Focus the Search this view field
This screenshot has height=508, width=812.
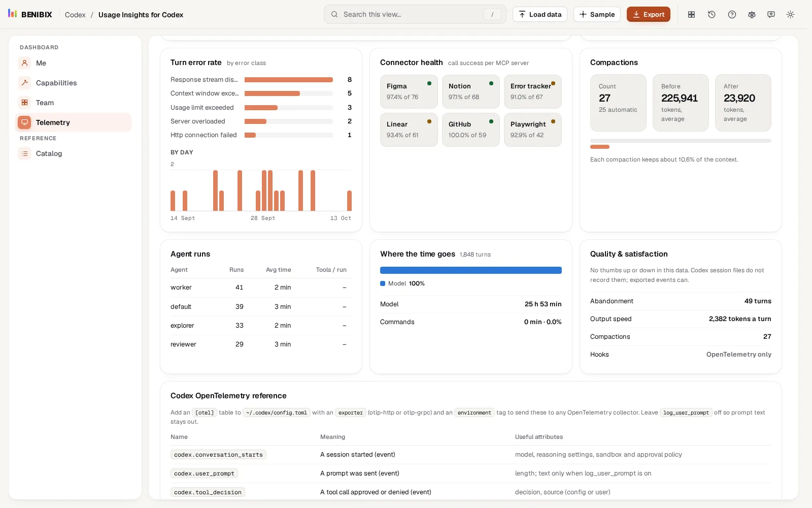click(415, 14)
